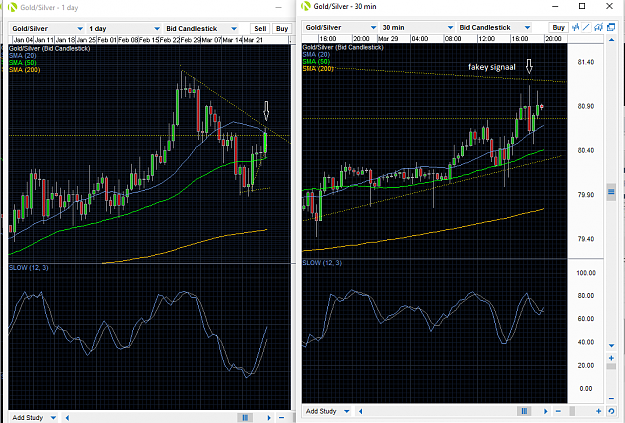625x423 pixels.
Task: Click the vertical price scale slider handle
Action: click(611, 192)
